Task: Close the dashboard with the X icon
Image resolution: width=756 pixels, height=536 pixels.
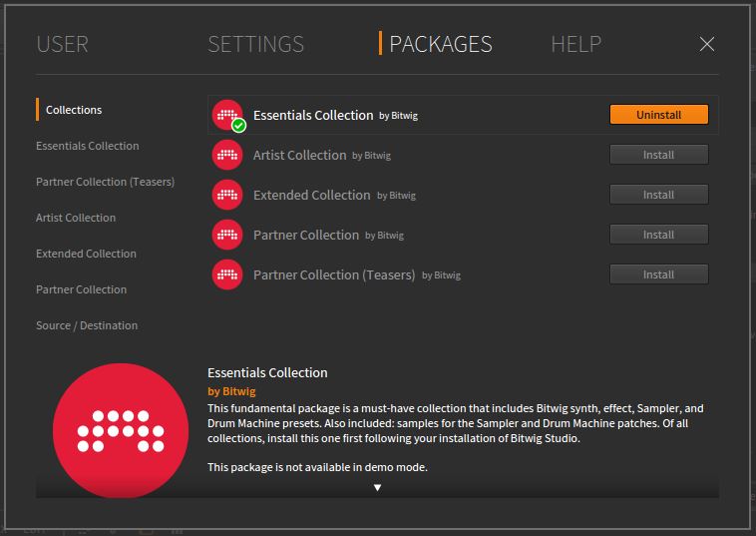Action: point(707,44)
